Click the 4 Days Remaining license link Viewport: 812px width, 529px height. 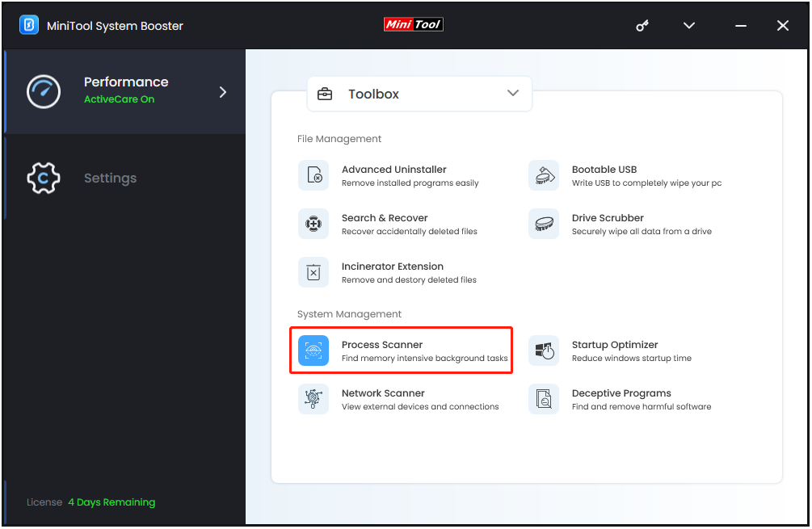tap(111, 502)
